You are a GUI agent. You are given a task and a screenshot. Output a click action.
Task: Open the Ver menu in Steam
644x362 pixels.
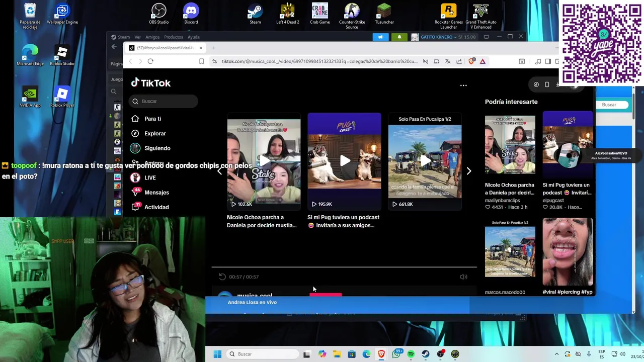tap(137, 37)
